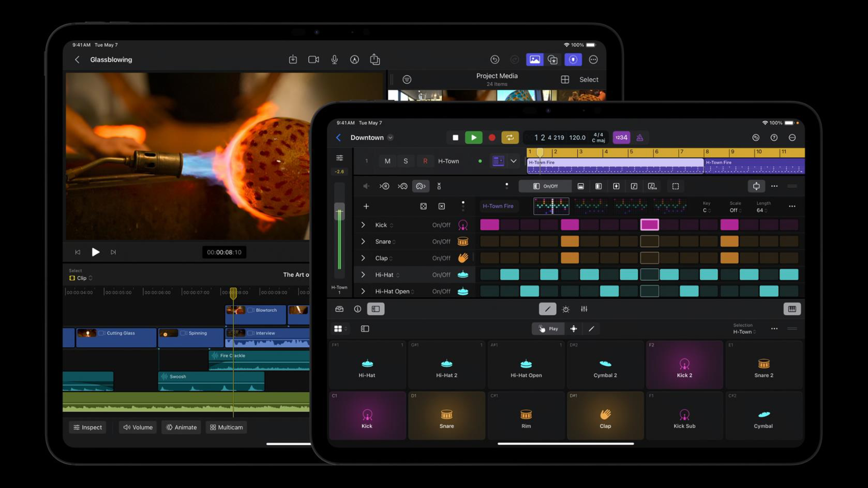
Task: Switch to the Inspect tab
Action: [x=88, y=427]
